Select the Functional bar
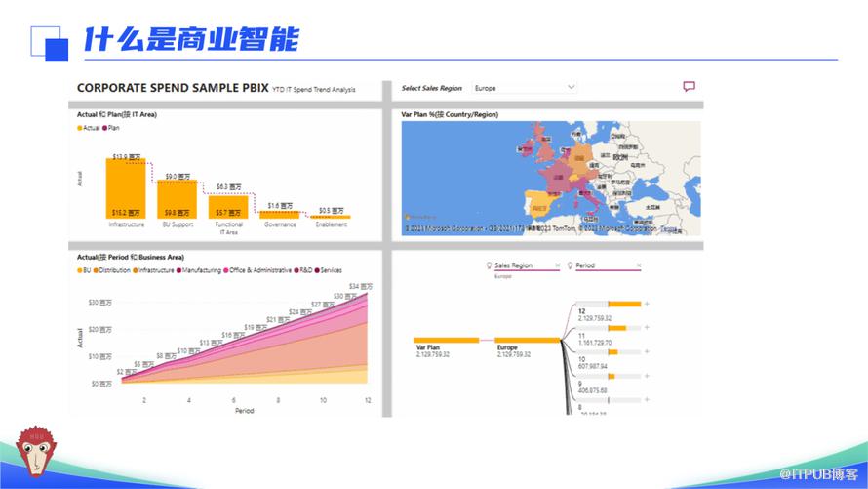The image size is (868, 489). coord(228,206)
